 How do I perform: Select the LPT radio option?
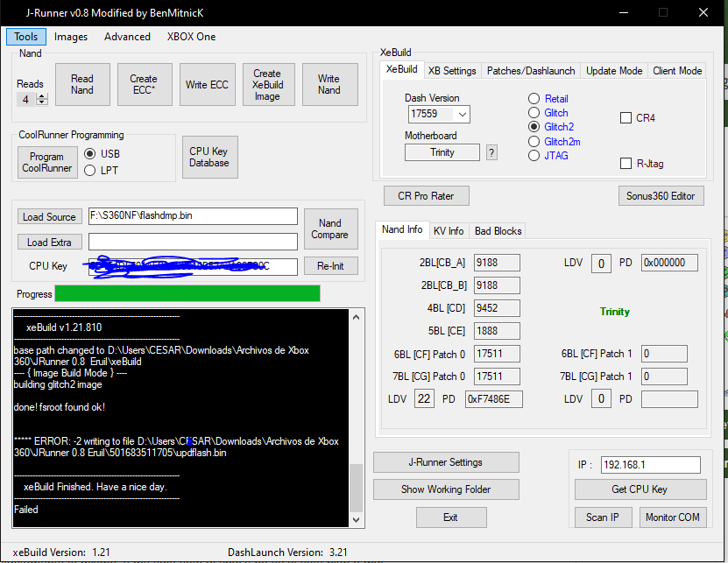coord(91,171)
